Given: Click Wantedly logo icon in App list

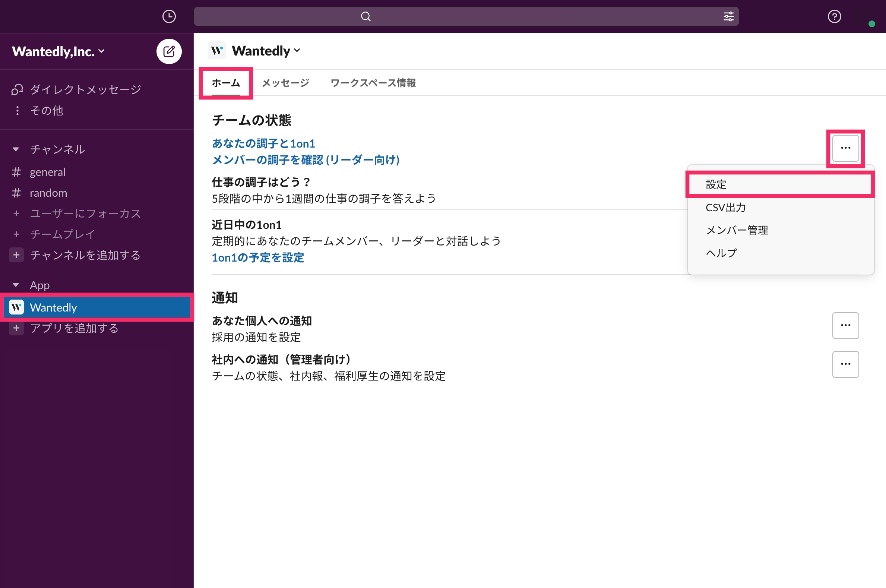Looking at the screenshot, I should (16, 307).
